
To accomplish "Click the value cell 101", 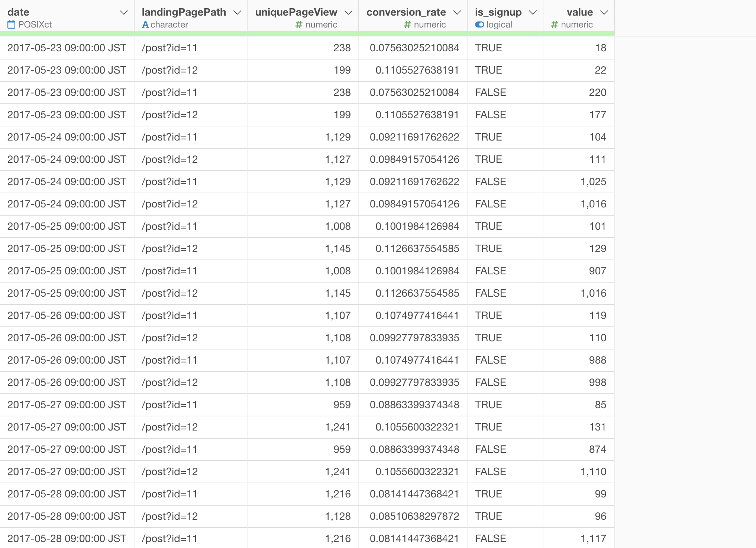I will 579,226.
